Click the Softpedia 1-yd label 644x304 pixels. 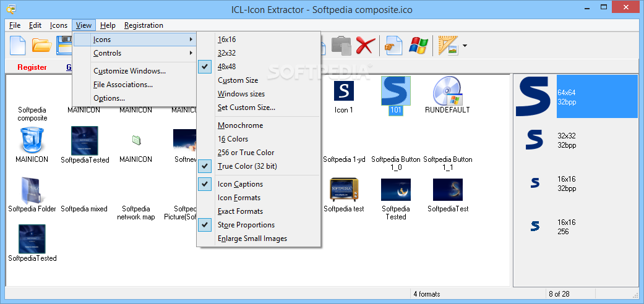pyautogui.click(x=344, y=159)
